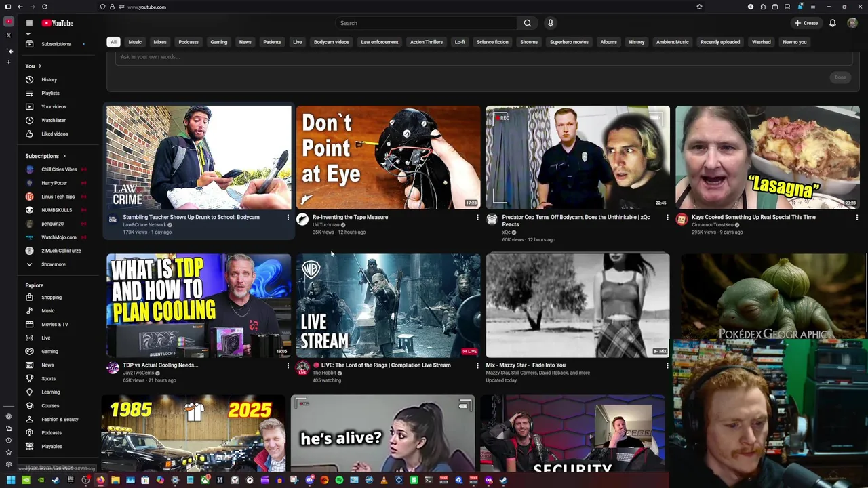Open Subscriptions in the top sidebar
Viewport: 868px width, 488px height.
point(54,44)
